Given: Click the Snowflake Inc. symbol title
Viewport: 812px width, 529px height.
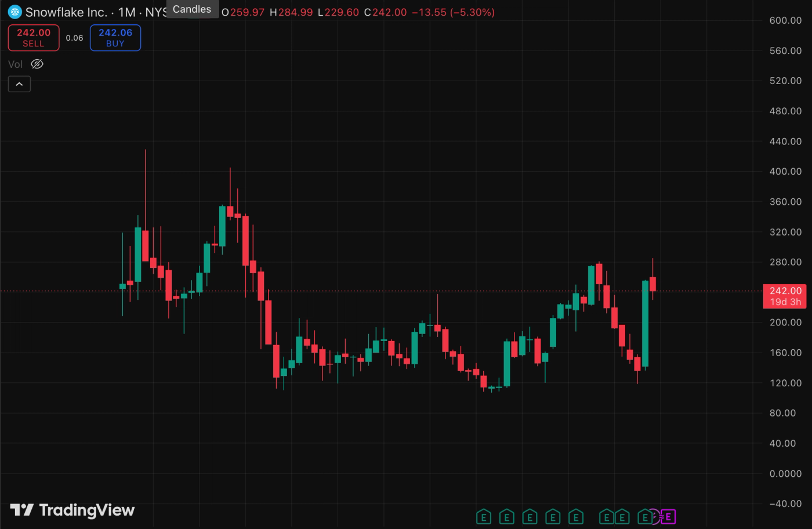Looking at the screenshot, I should click(x=66, y=12).
